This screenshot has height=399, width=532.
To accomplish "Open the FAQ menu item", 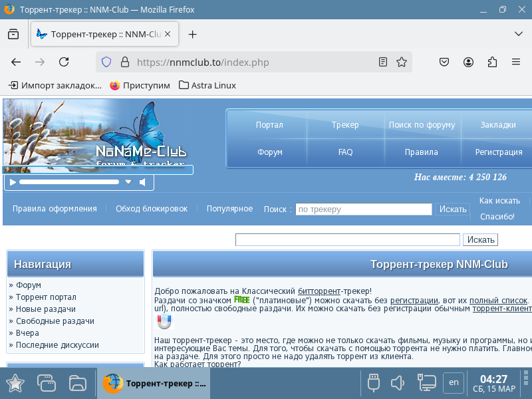I will [345, 152].
